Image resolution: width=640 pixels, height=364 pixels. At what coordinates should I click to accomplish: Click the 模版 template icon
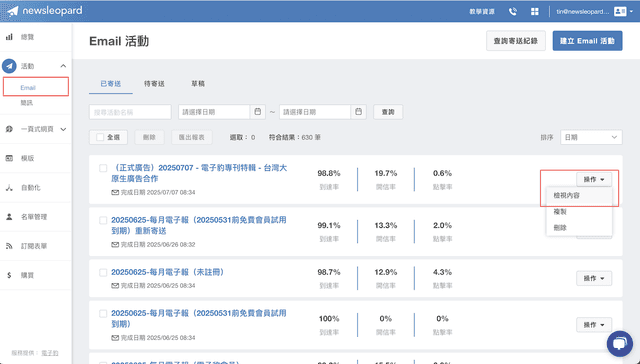coord(9,158)
